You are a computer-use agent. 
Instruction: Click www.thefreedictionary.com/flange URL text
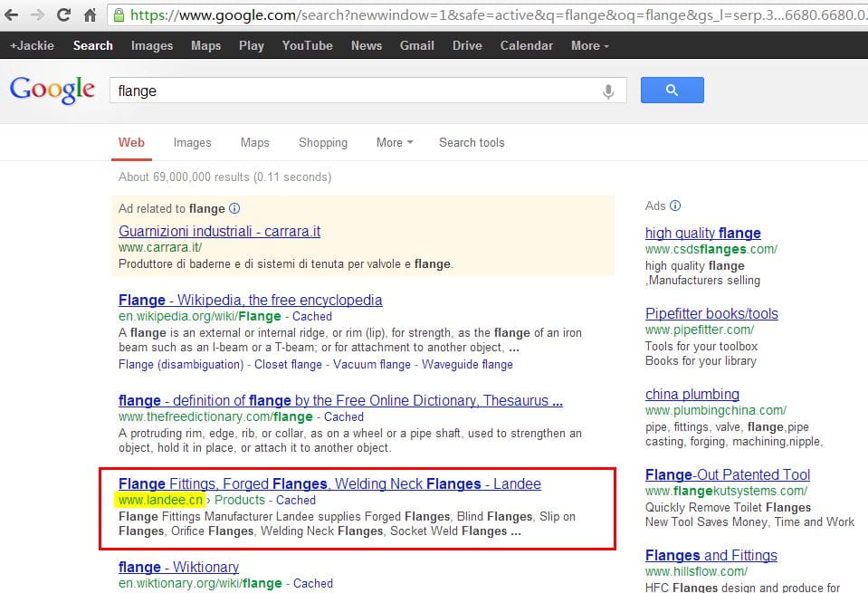(x=216, y=416)
